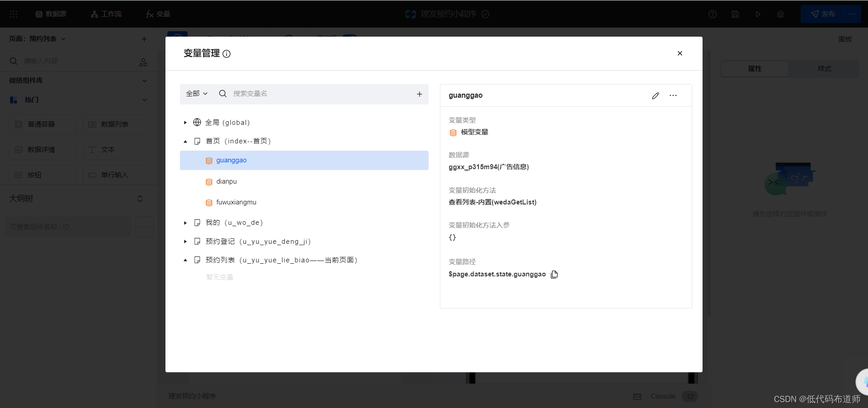The width and height of the screenshot is (868, 408).
Task: Open the 页面: 预约列表 page dropdown
Action: pyautogui.click(x=38, y=39)
